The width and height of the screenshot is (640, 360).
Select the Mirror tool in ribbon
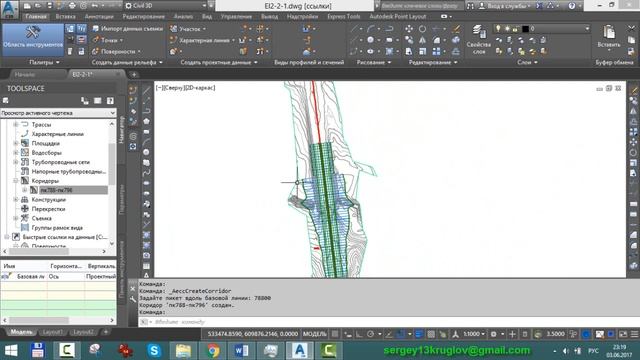click(x=422, y=40)
